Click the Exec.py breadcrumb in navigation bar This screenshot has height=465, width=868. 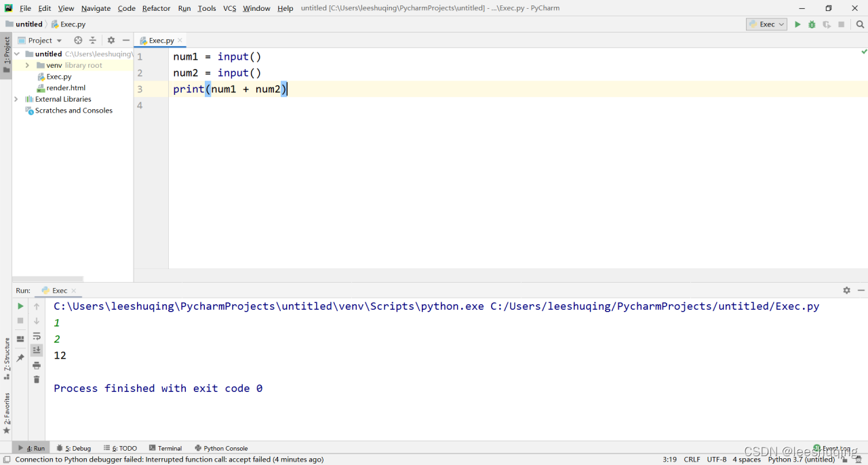[x=68, y=24]
